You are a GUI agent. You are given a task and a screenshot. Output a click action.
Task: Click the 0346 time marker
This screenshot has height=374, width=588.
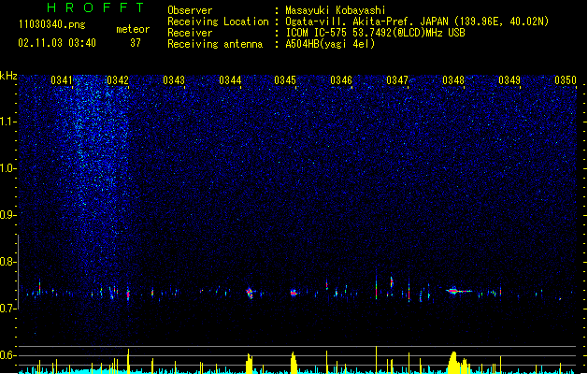click(x=341, y=80)
